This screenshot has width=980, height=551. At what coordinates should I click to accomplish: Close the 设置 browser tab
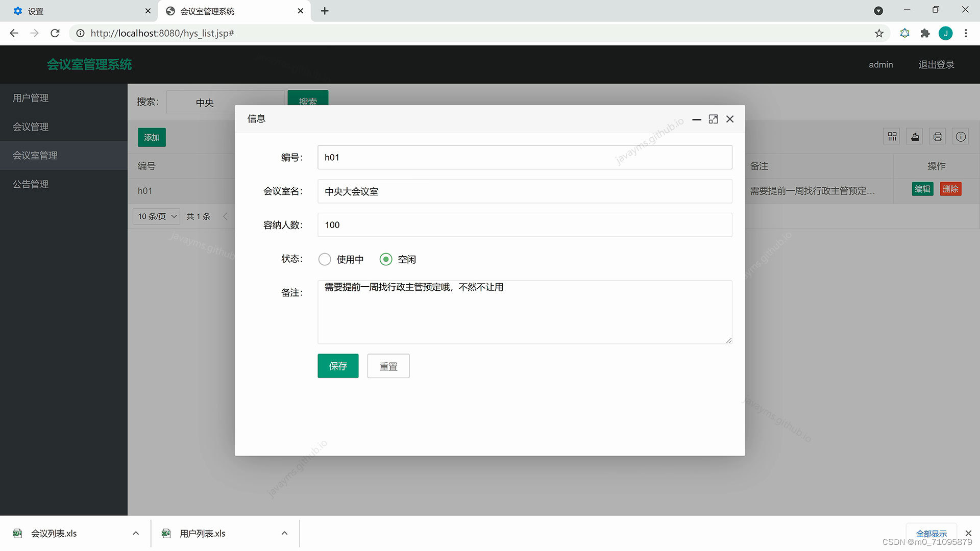tap(148, 11)
